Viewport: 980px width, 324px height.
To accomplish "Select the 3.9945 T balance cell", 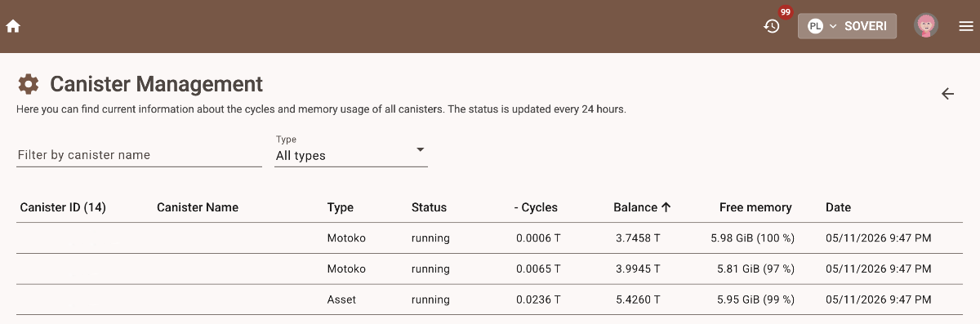I will pyautogui.click(x=638, y=269).
